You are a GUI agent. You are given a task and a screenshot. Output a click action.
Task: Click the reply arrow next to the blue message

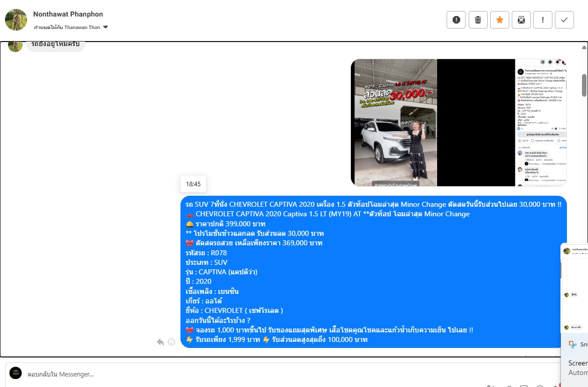(x=160, y=341)
